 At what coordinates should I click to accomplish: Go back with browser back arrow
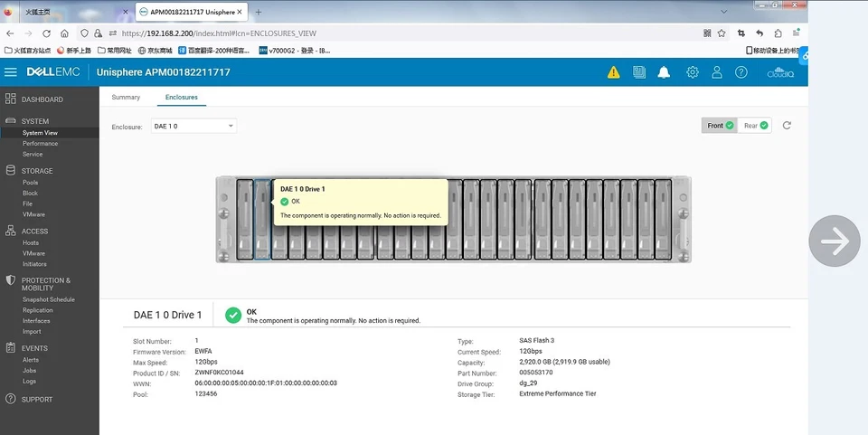point(10,33)
